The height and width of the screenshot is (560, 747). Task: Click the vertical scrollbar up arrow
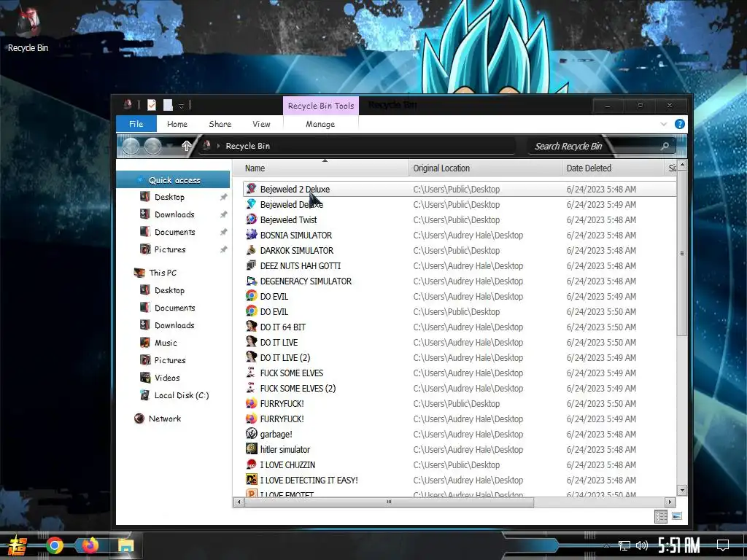point(682,166)
